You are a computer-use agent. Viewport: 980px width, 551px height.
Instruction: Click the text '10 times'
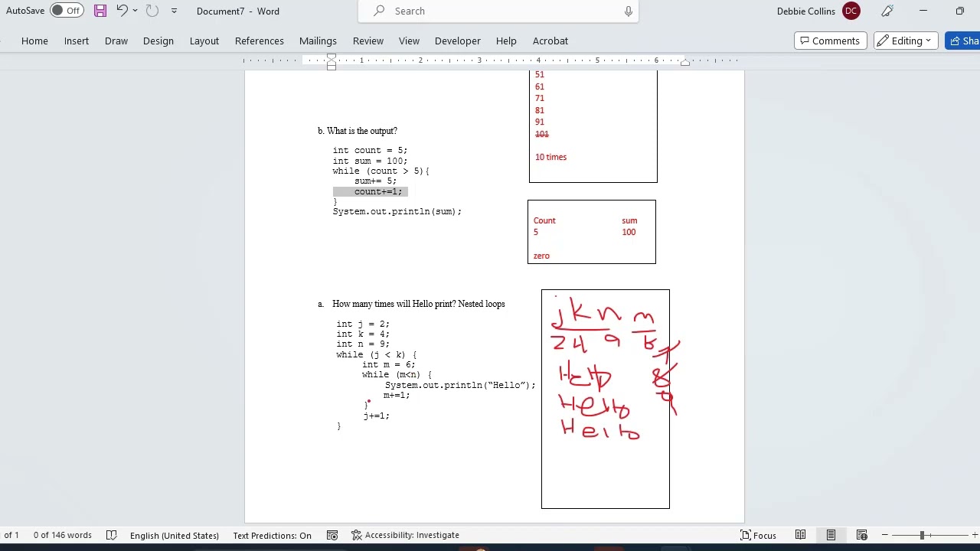click(x=550, y=157)
